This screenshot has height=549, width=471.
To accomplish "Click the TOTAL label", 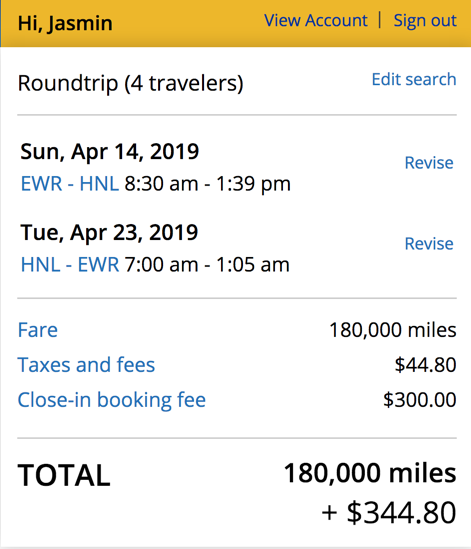I will [x=64, y=475].
